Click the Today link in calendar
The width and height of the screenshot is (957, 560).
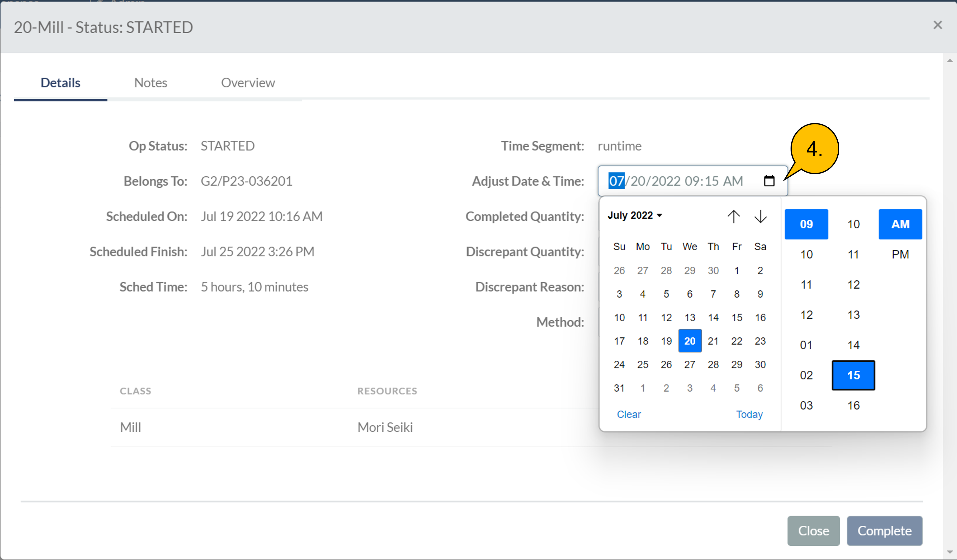(749, 414)
